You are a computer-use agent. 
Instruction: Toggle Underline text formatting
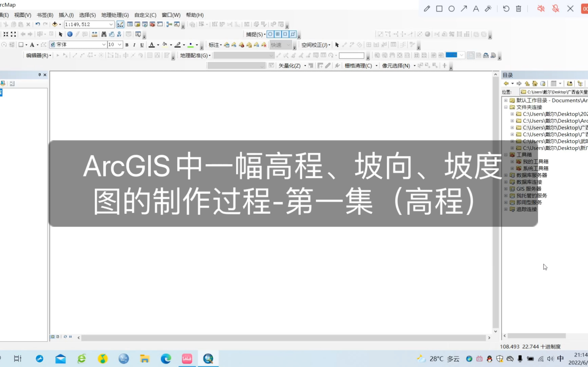142,45
